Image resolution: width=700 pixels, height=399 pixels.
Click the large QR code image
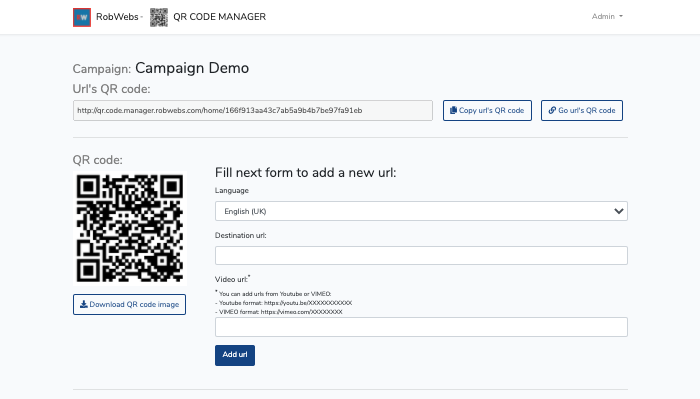coord(129,229)
